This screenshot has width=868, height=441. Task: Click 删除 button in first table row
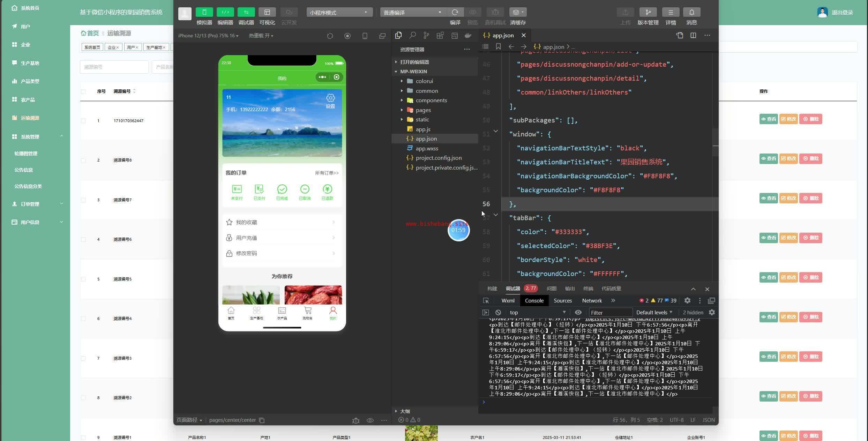pos(810,119)
